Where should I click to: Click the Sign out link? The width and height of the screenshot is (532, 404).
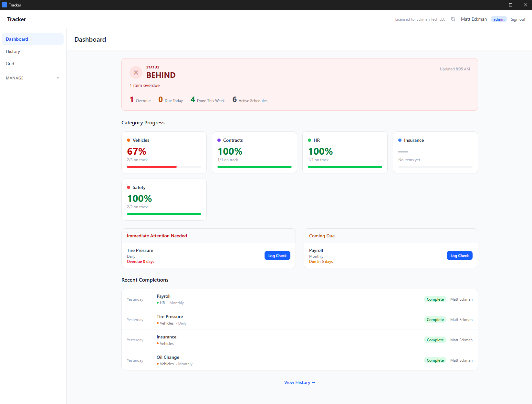click(518, 19)
